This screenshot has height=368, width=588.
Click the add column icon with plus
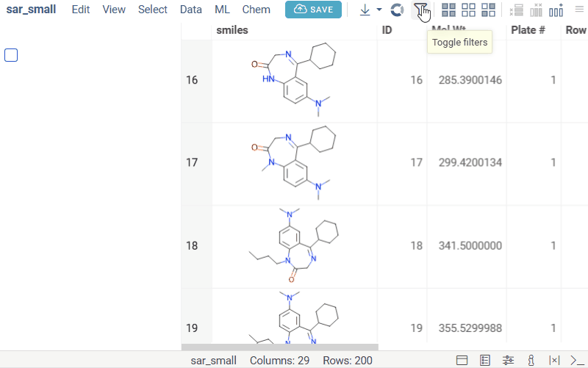coord(556,10)
